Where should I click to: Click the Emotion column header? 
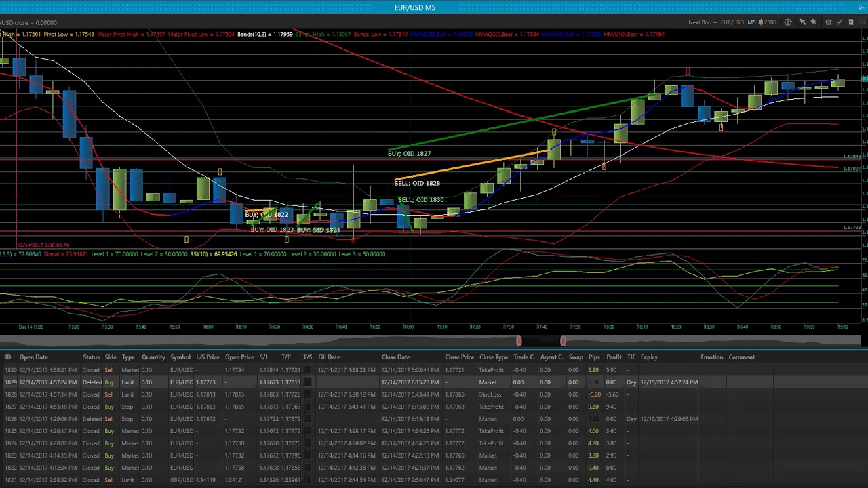[x=711, y=357]
